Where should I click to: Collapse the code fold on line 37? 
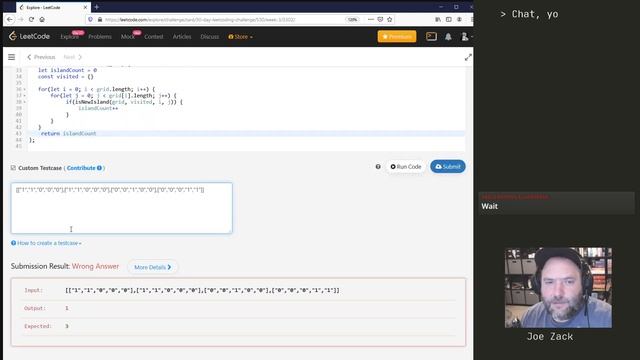[24, 96]
